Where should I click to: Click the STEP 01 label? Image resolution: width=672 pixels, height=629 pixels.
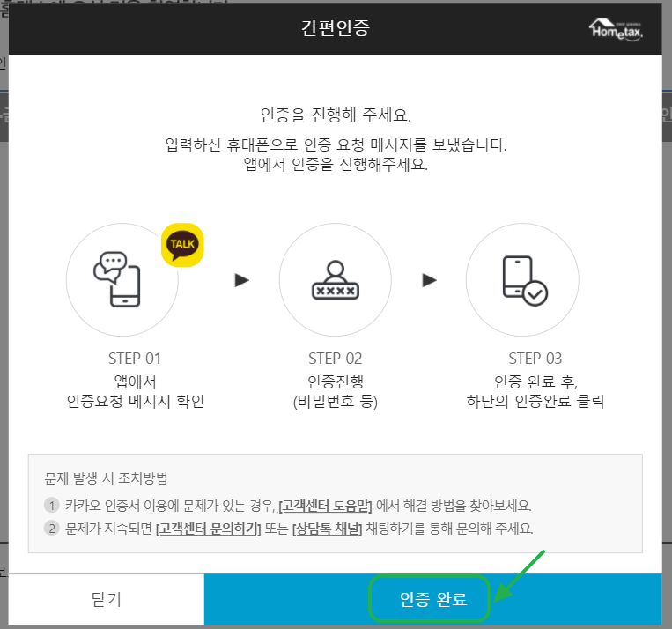coord(135,359)
